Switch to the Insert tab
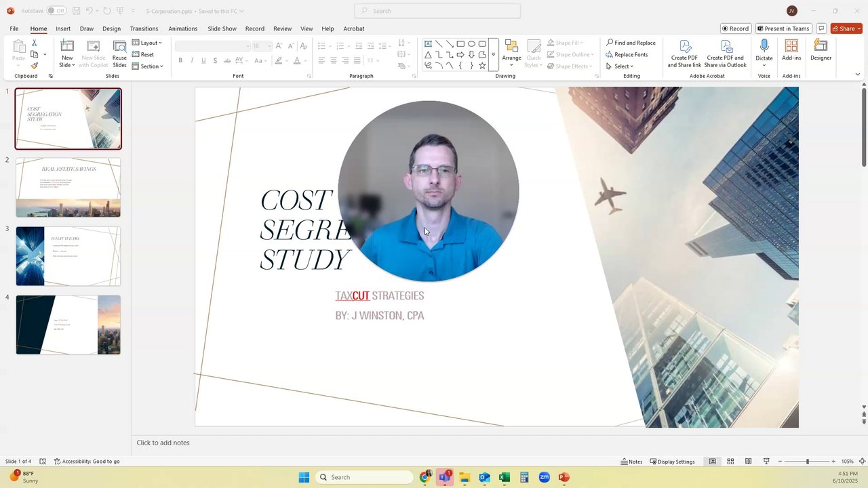868x488 pixels. tap(63, 28)
